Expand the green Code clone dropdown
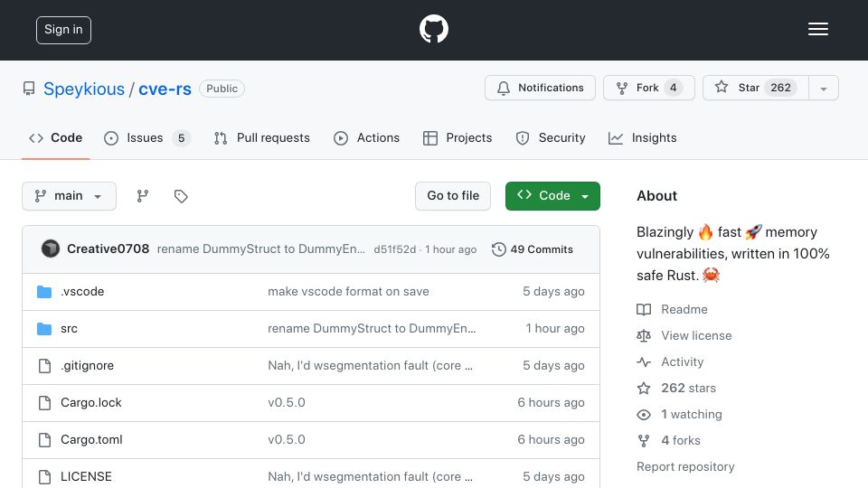Viewport: 868px width, 488px height. point(552,196)
